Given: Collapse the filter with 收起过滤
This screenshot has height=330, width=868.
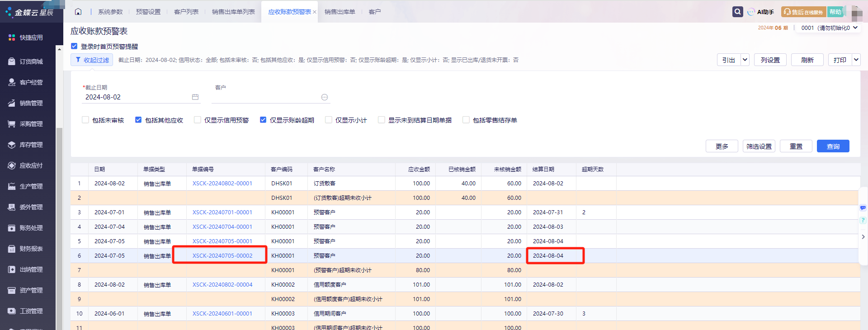Looking at the screenshot, I should pos(92,60).
